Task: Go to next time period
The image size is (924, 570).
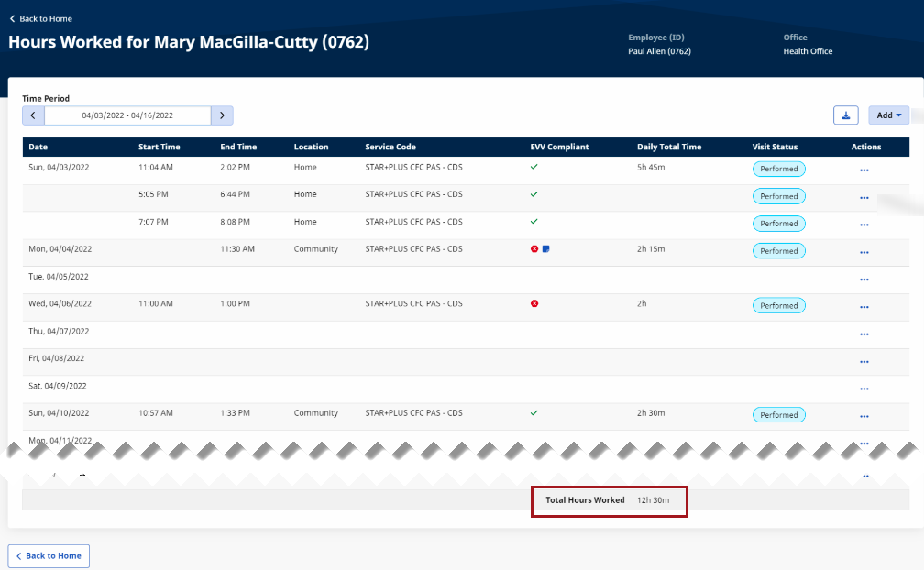Action: (x=222, y=115)
